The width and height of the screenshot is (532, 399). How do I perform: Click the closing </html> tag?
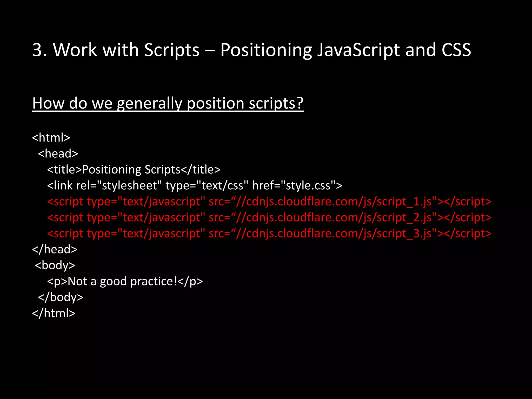(x=54, y=313)
